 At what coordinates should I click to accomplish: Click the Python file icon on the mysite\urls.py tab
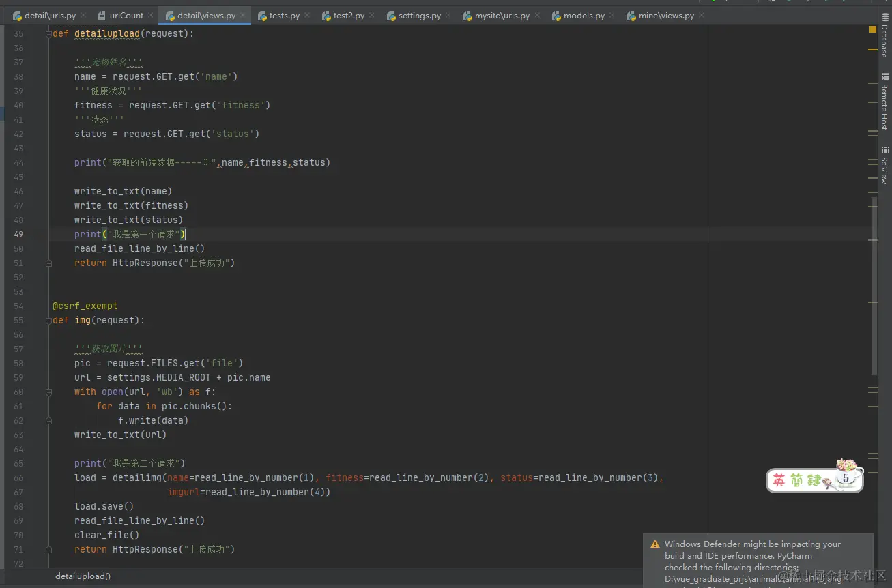coord(467,16)
